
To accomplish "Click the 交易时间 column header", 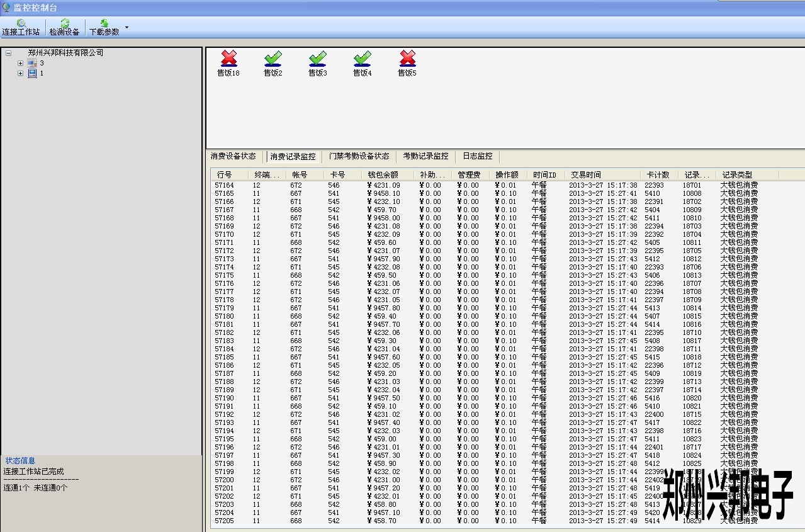I will tap(585, 174).
